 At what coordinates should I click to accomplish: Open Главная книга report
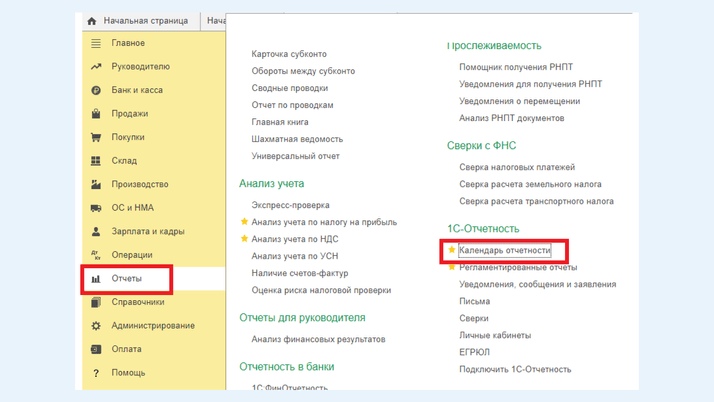click(x=280, y=122)
